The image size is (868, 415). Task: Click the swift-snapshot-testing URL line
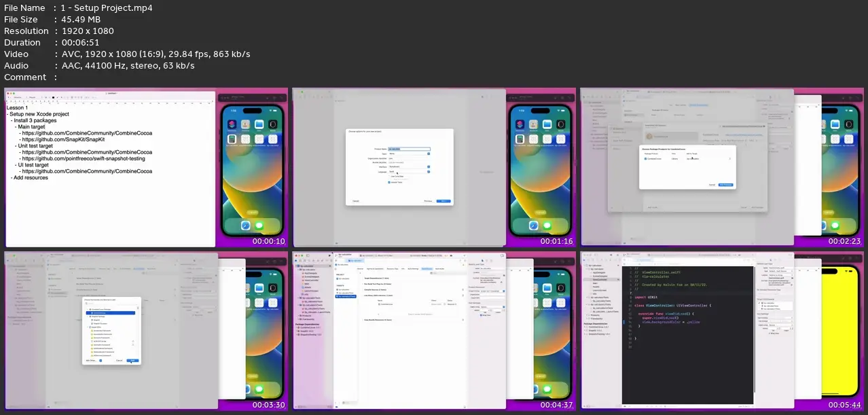pyautogui.click(x=84, y=158)
